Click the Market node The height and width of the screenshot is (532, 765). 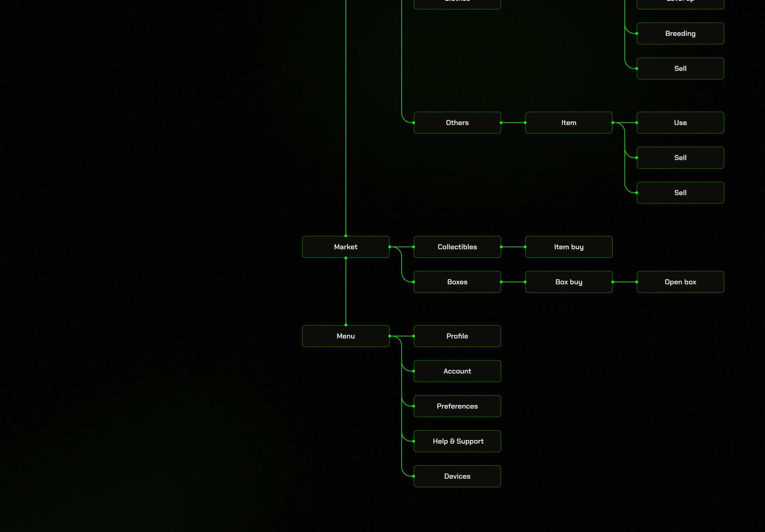[345, 247]
